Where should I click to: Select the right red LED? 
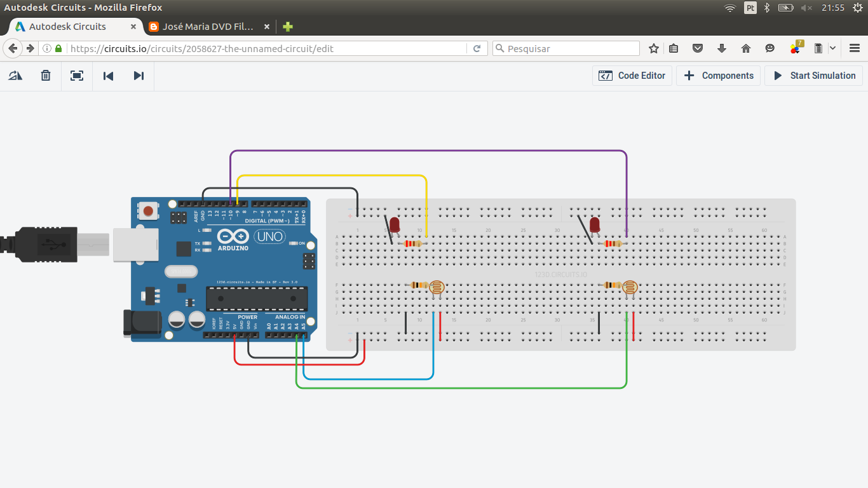click(x=595, y=224)
